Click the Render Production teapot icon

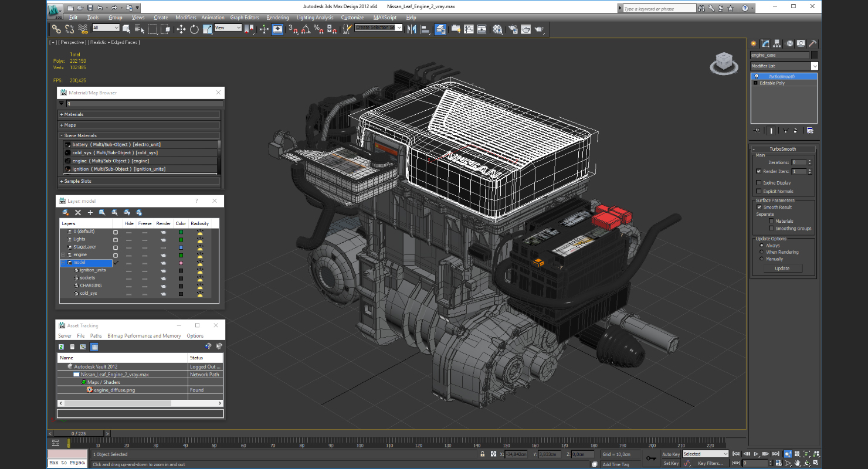click(540, 29)
